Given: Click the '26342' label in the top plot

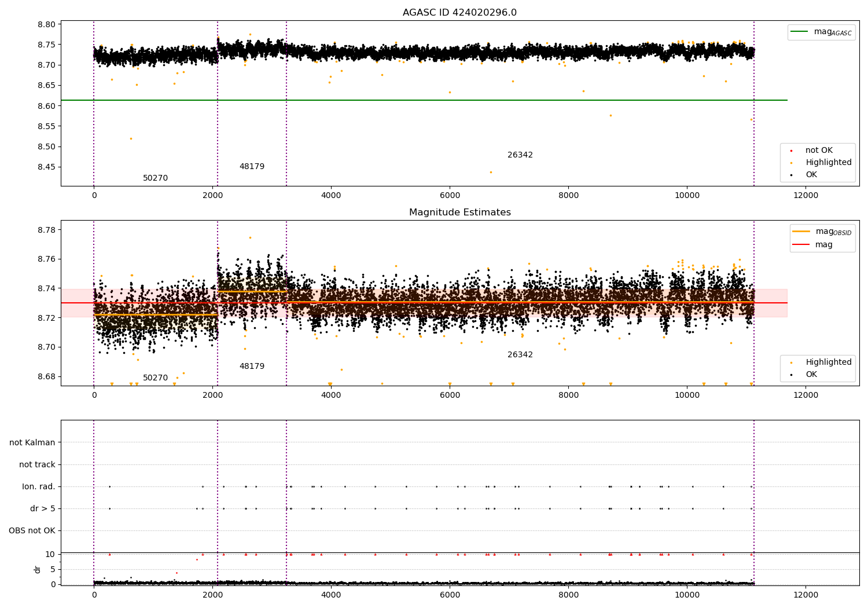Looking at the screenshot, I should (x=520, y=155).
